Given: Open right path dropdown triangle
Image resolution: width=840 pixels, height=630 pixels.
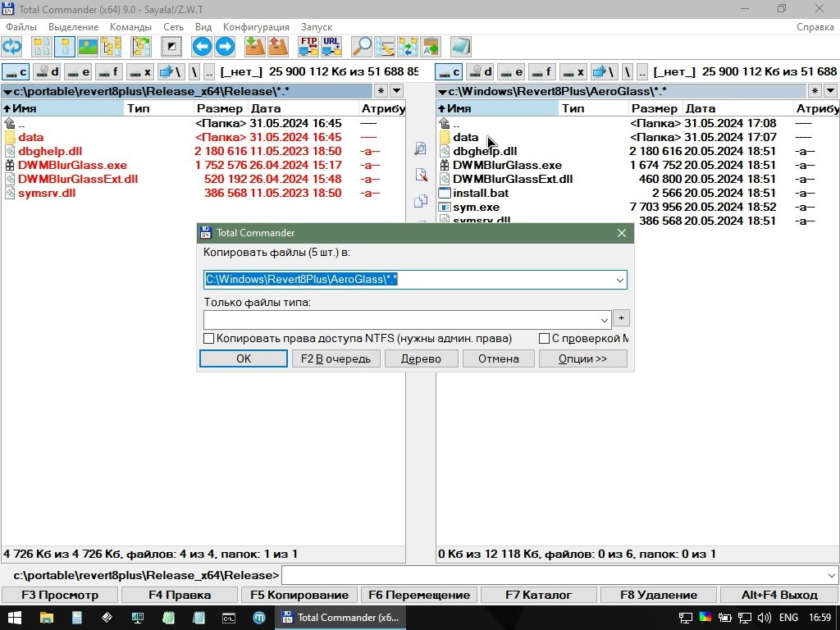Looking at the screenshot, I should pos(442,92).
